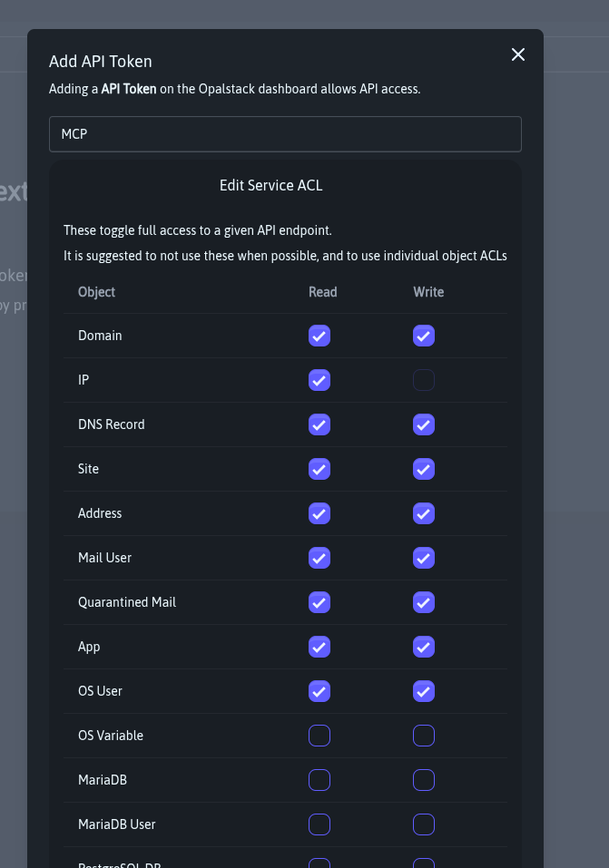
Task: Close the Add API Token dialog
Action: click(x=517, y=54)
